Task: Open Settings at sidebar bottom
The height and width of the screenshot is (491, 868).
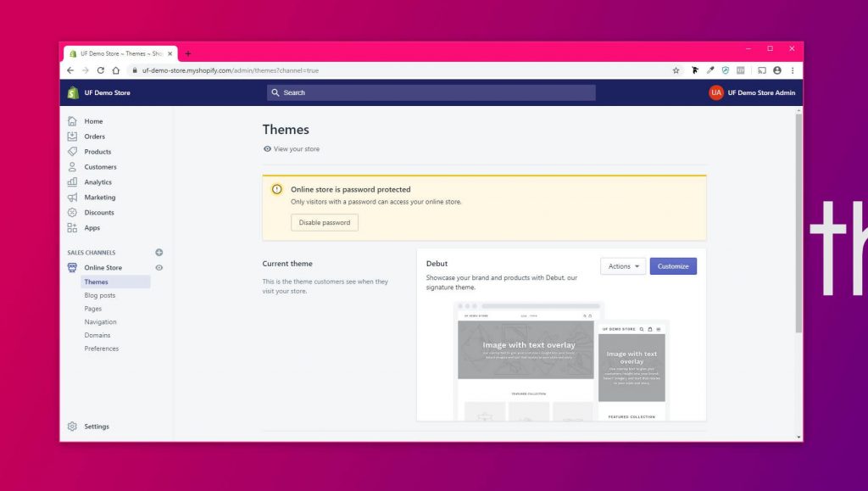Action: point(97,427)
